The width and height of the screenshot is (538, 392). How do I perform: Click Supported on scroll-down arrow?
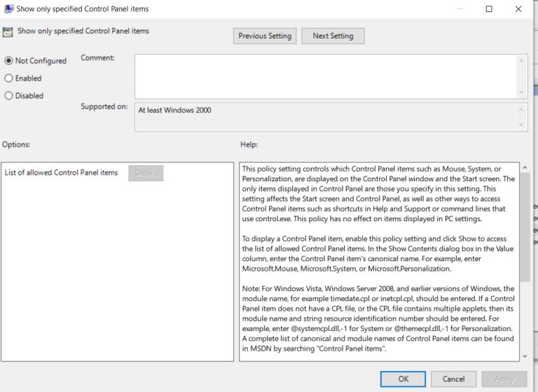(x=521, y=125)
